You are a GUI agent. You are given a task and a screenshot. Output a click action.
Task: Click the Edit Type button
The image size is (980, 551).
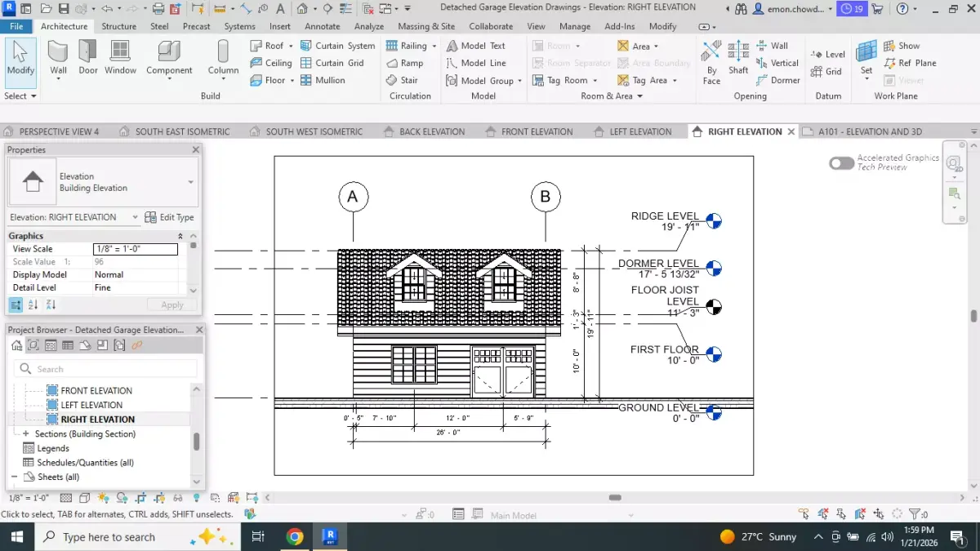click(x=169, y=217)
